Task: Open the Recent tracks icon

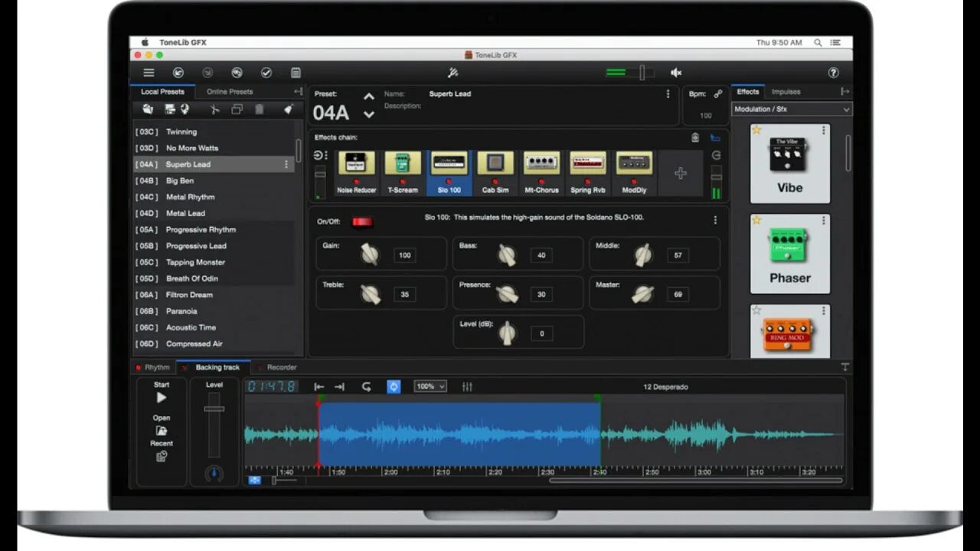Action: click(x=162, y=457)
